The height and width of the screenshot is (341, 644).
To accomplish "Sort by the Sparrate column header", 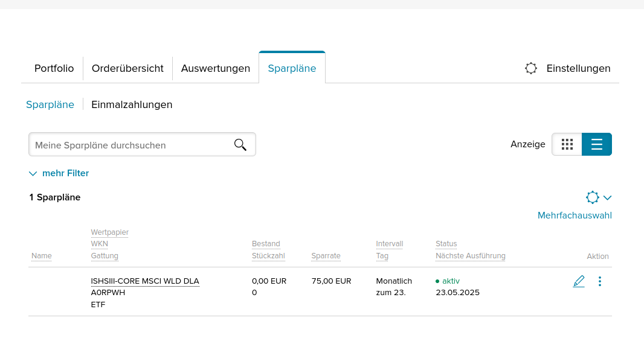I will [326, 256].
